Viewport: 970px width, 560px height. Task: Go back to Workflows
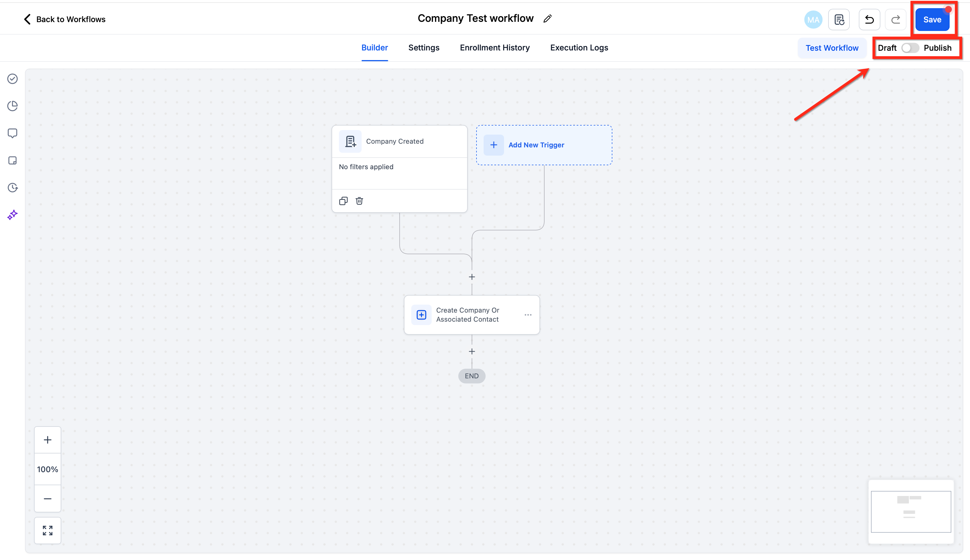[x=64, y=19]
